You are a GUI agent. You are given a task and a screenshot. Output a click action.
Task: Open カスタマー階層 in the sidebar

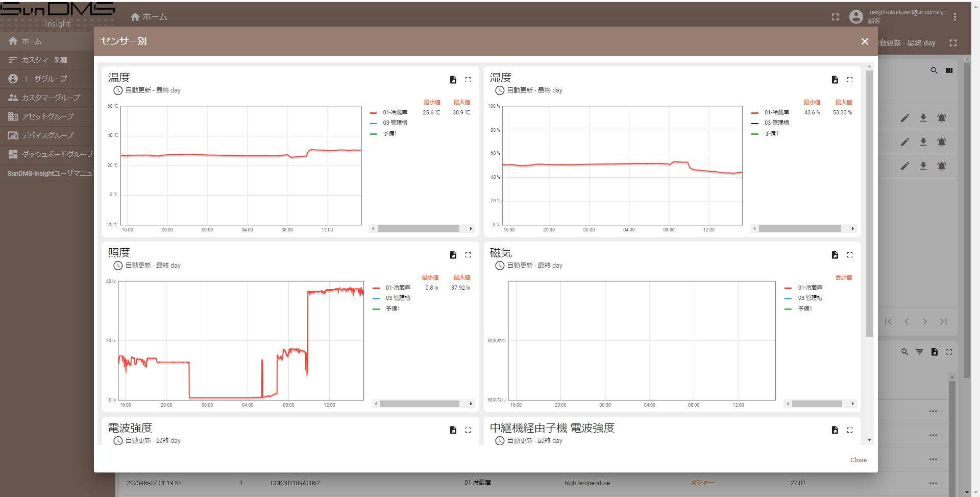point(47,60)
